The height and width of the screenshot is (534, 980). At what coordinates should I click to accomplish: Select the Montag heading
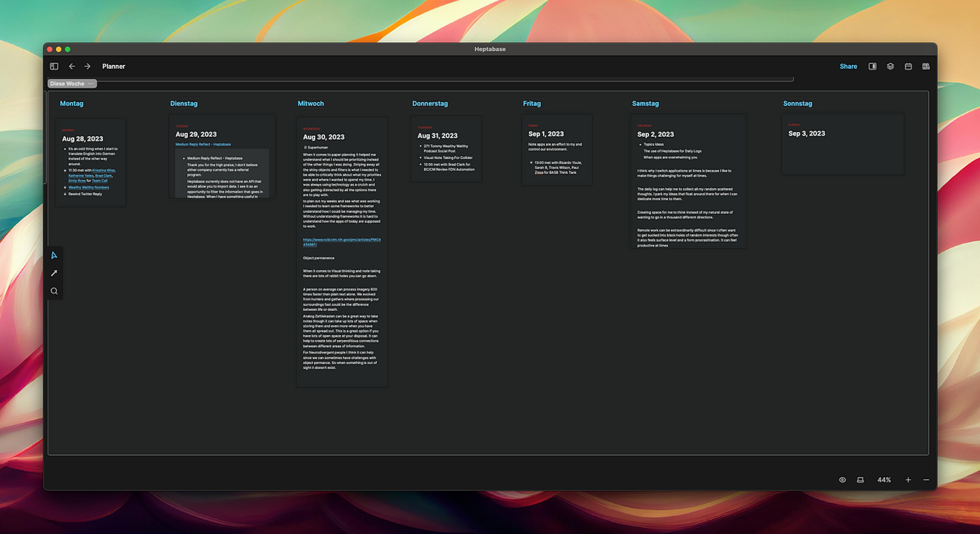click(71, 103)
